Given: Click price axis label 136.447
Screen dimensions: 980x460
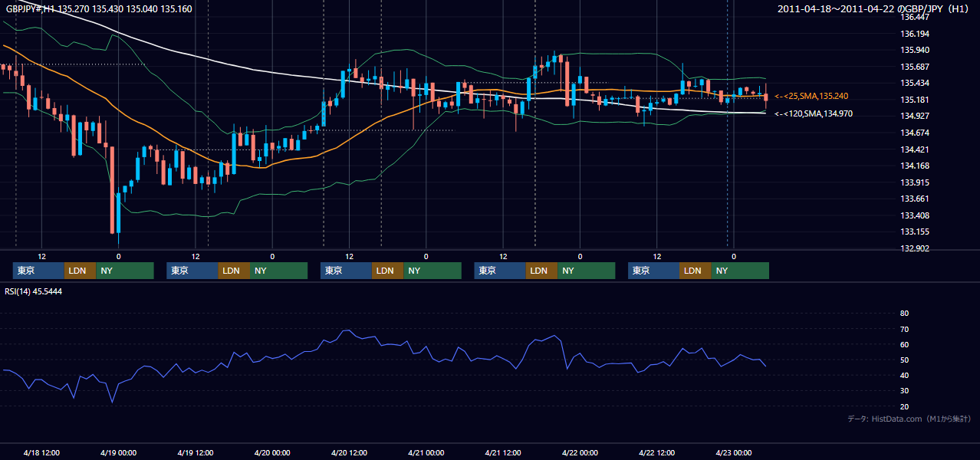Looking at the screenshot, I should click(916, 17).
